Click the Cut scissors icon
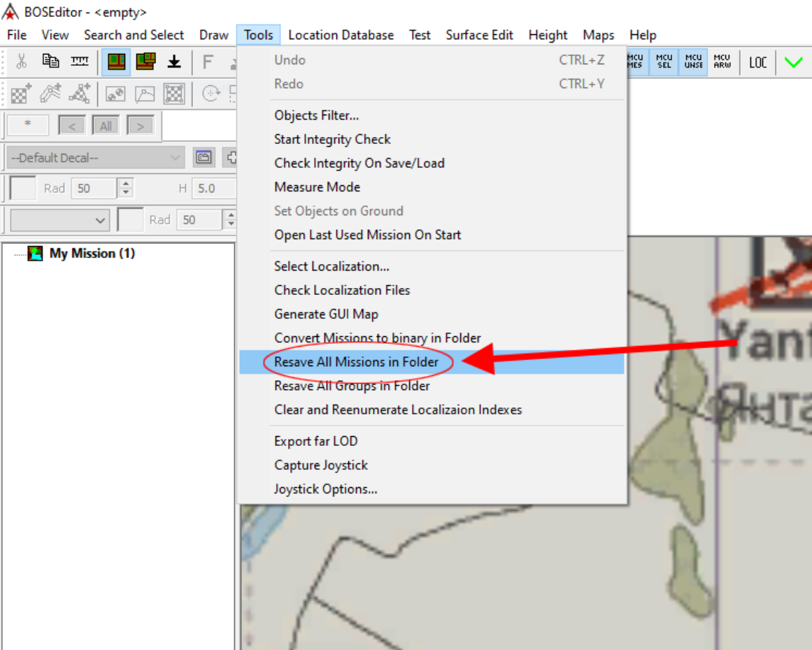 coord(22,62)
